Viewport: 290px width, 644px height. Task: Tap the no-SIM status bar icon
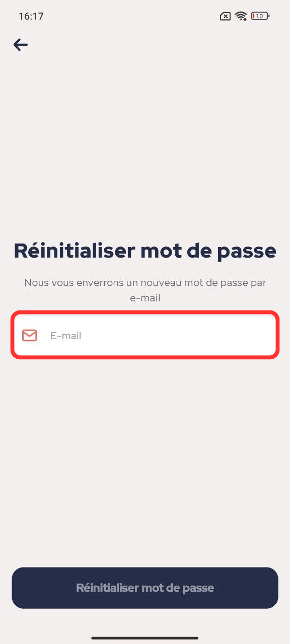click(225, 16)
